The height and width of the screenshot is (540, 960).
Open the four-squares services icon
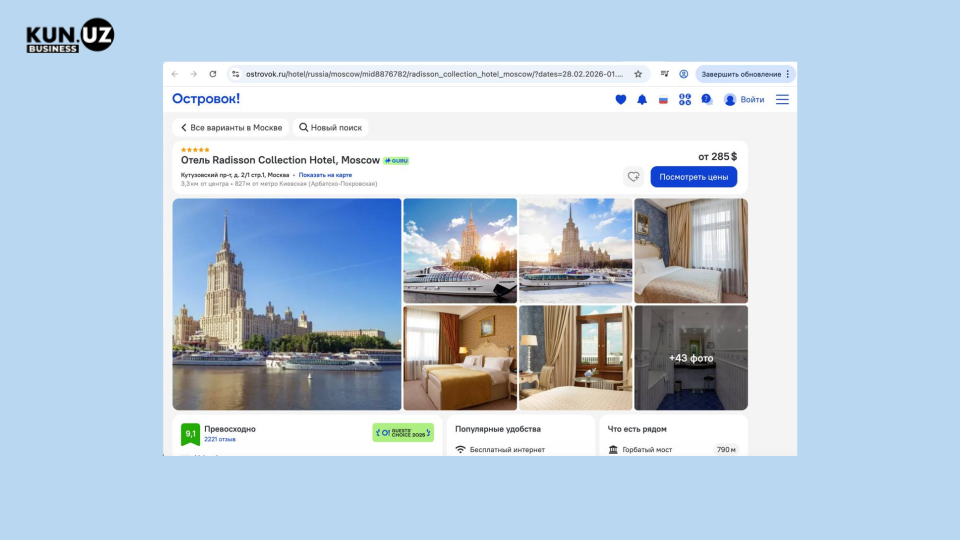[x=685, y=100]
